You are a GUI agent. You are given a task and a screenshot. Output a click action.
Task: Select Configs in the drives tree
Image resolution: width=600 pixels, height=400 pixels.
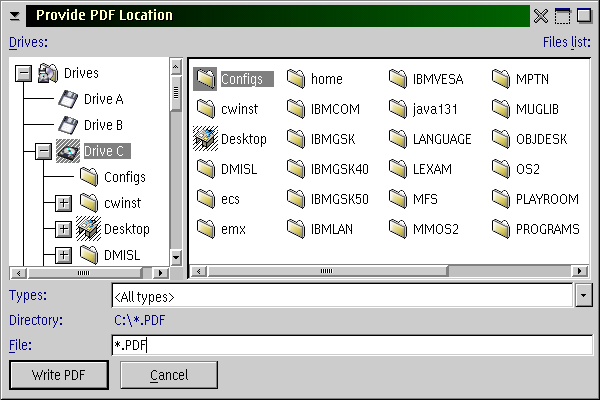124,177
